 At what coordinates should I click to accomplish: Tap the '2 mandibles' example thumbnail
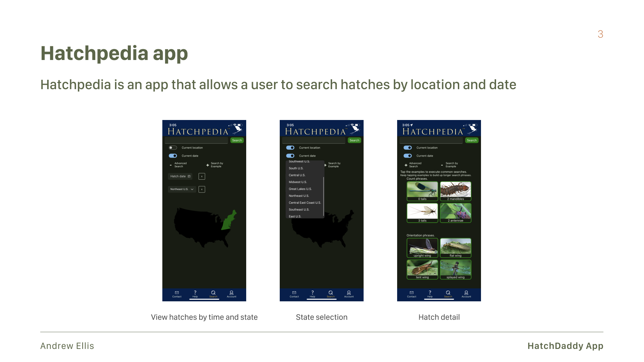455,191
